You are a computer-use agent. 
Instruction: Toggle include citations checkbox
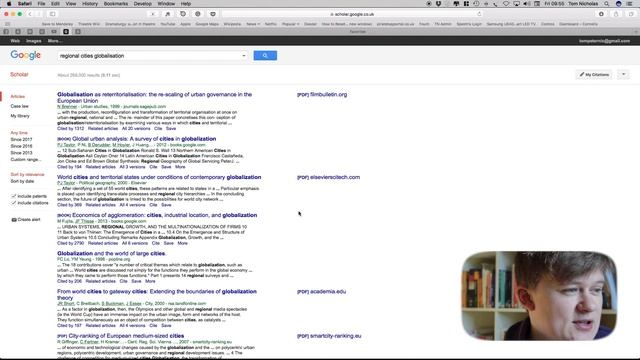click(x=13, y=202)
